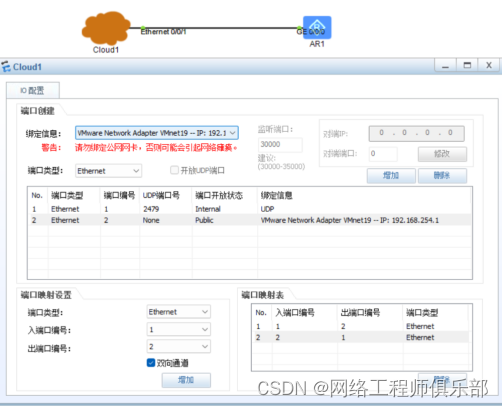Click the 修改 button

442,154
